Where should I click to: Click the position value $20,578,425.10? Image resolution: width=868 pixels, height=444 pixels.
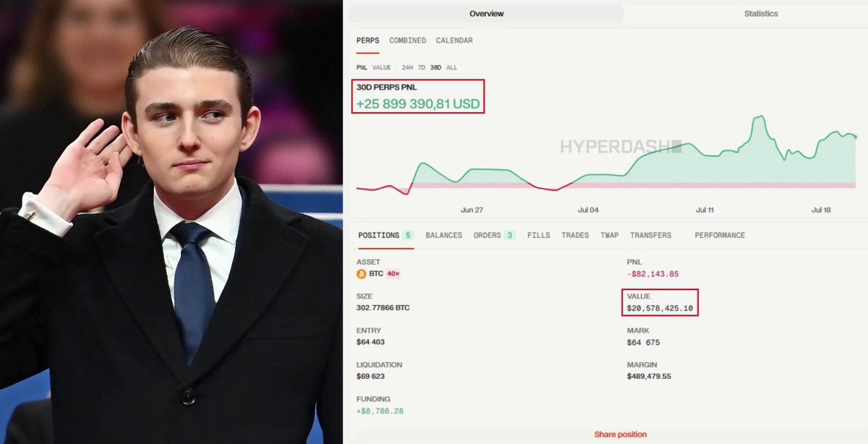(660, 309)
